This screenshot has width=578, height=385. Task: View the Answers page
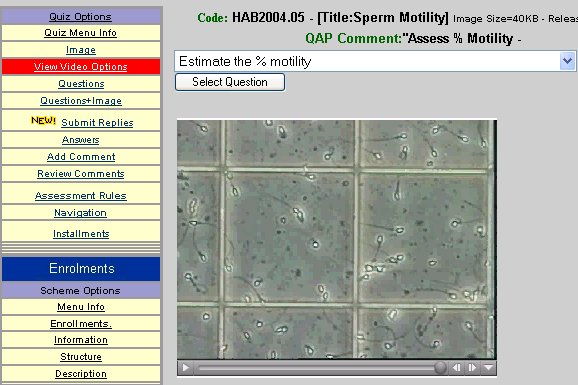(81, 140)
